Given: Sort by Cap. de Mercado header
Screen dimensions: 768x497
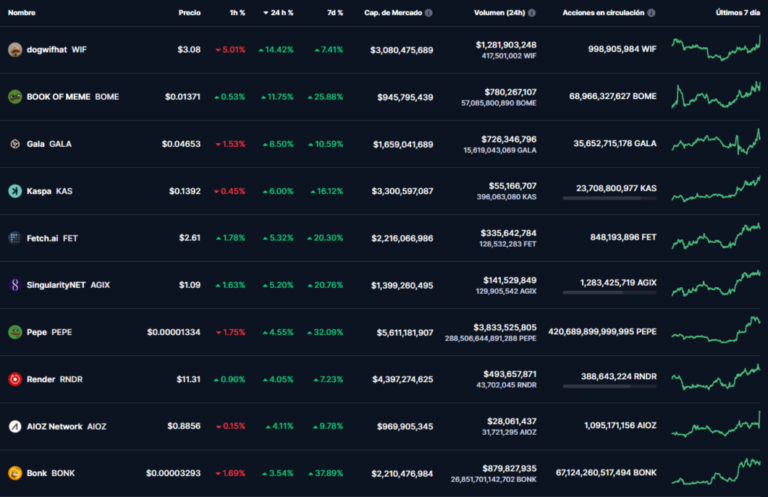Looking at the screenshot, I should [x=393, y=13].
